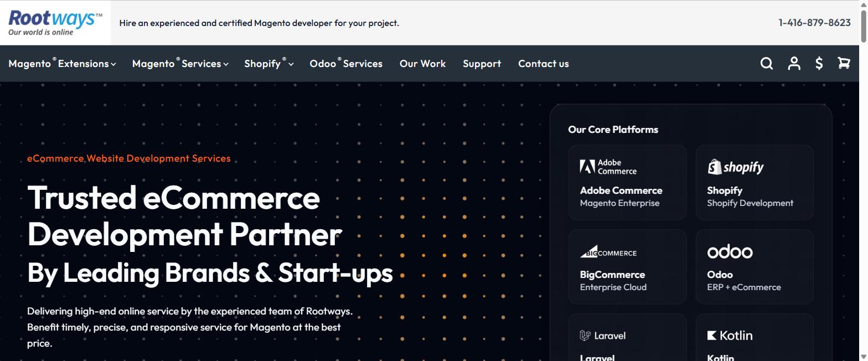Open Odoo Services menu item
This screenshot has width=868, height=361.
pos(346,64)
